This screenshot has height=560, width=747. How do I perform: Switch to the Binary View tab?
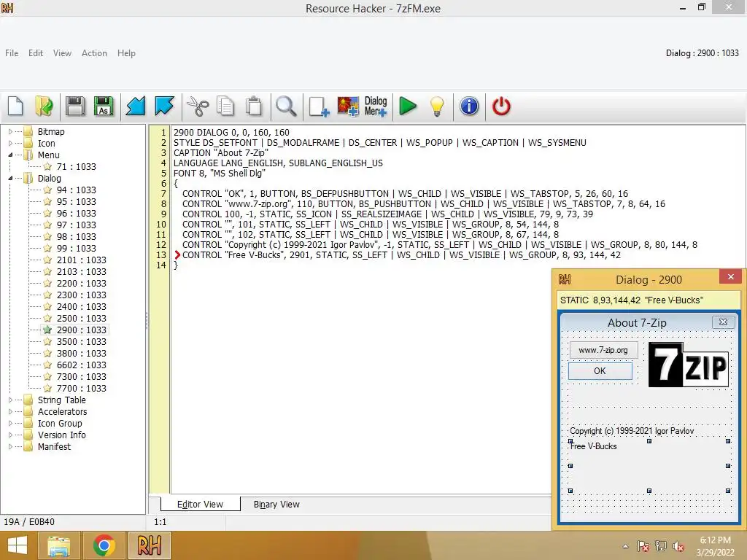(276, 505)
